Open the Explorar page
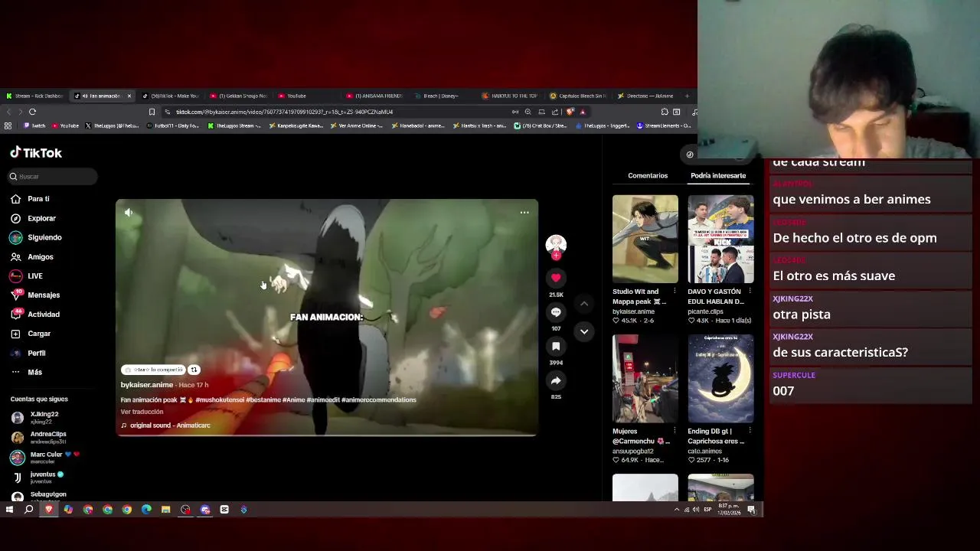 [33, 218]
